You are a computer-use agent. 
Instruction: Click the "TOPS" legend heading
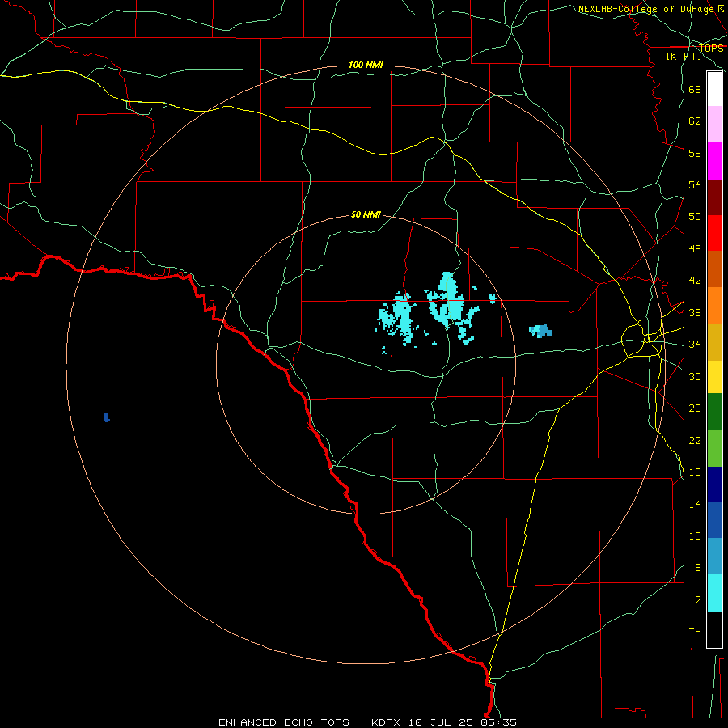pos(711,49)
